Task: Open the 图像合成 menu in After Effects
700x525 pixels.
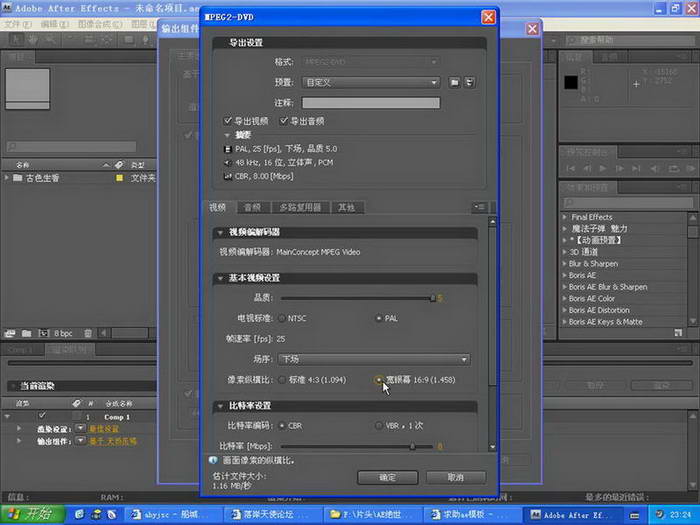Action: point(100,24)
